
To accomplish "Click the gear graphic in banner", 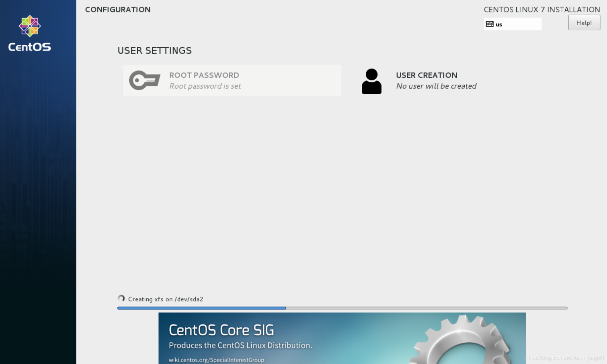I will 461,340.
